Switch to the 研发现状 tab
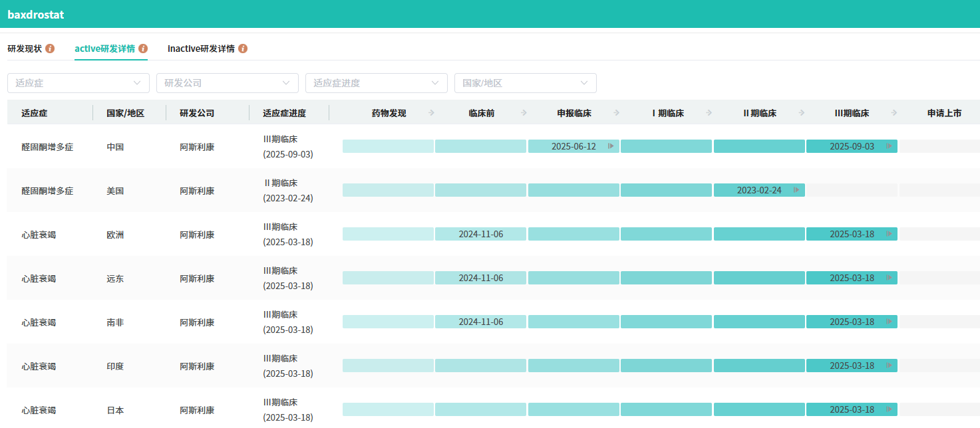The image size is (980, 428). (25, 49)
